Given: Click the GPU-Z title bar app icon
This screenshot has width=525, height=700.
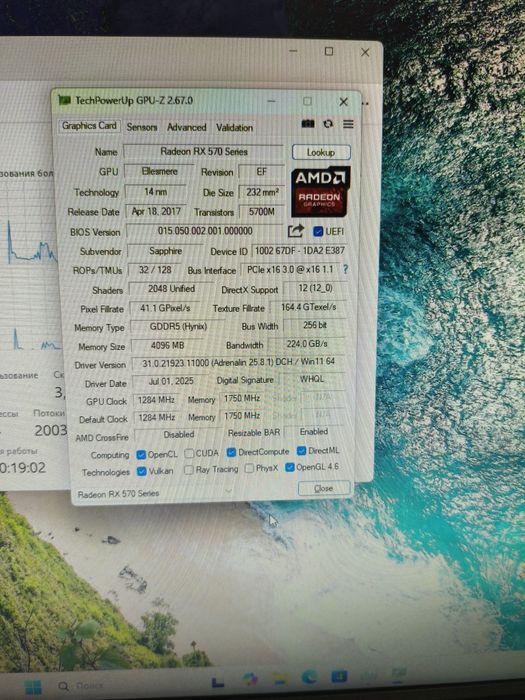Looking at the screenshot, I should pyautogui.click(x=65, y=100).
